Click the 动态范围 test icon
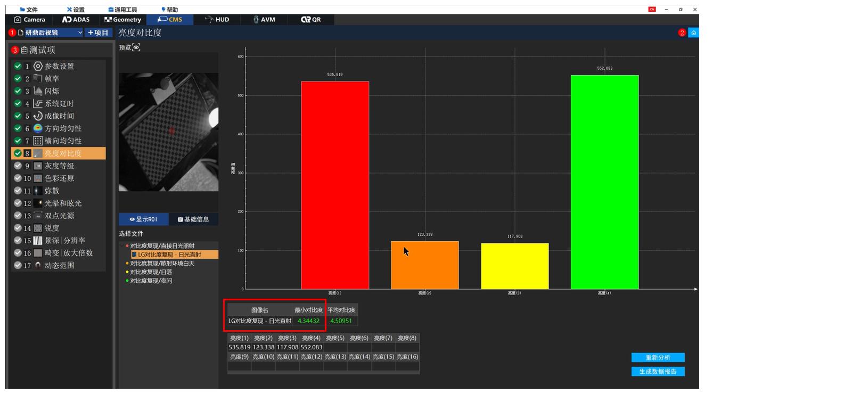 38,265
